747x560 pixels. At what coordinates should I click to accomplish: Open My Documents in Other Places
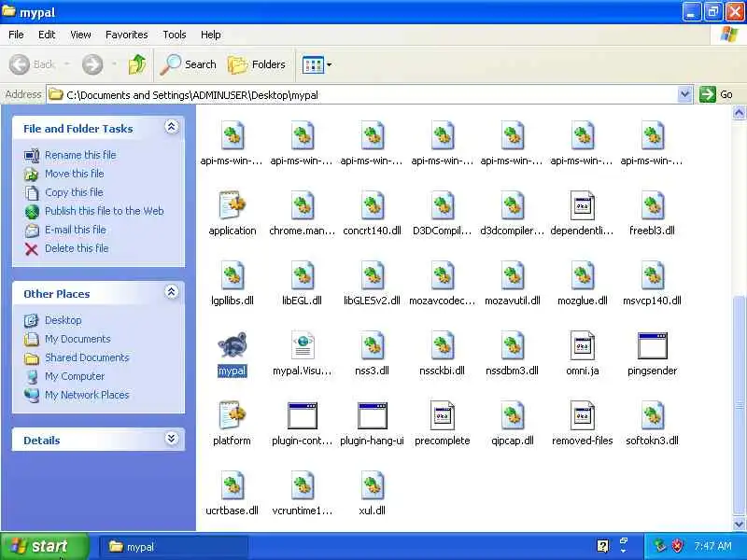(x=78, y=339)
